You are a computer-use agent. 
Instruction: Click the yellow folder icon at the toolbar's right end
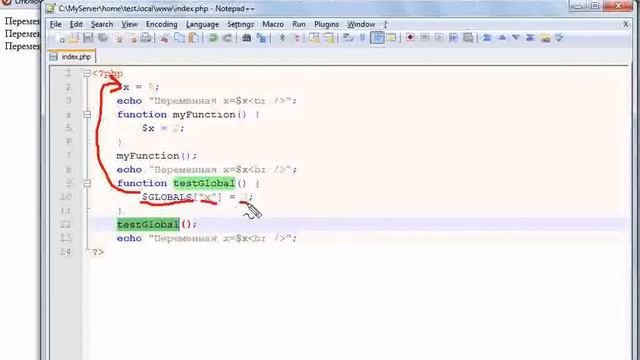coord(545,38)
